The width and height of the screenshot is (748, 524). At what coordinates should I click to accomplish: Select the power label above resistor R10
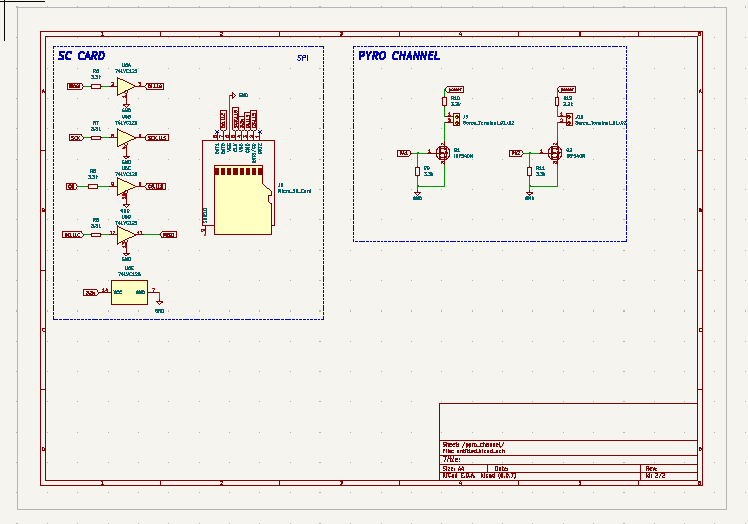[454, 89]
